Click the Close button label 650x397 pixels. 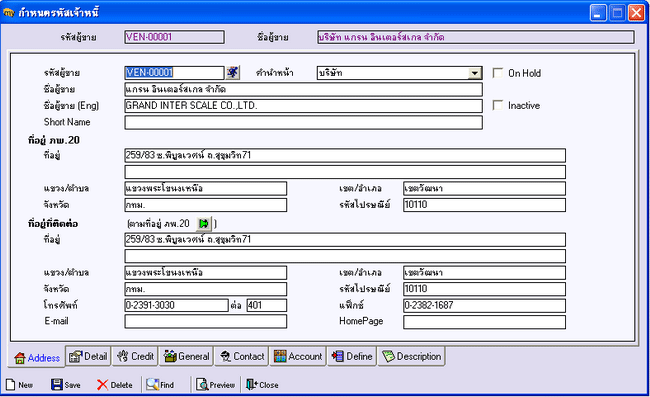269,385
